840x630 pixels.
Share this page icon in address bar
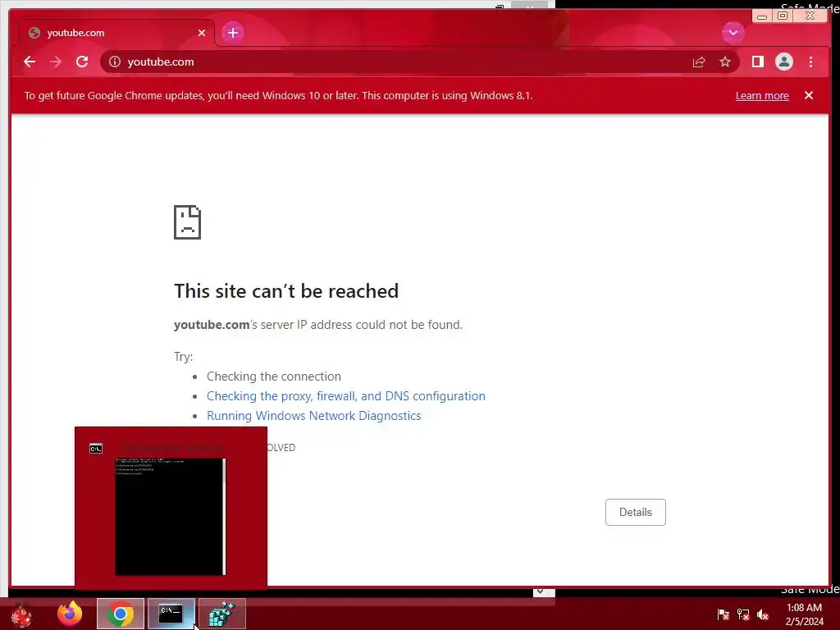click(x=699, y=62)
